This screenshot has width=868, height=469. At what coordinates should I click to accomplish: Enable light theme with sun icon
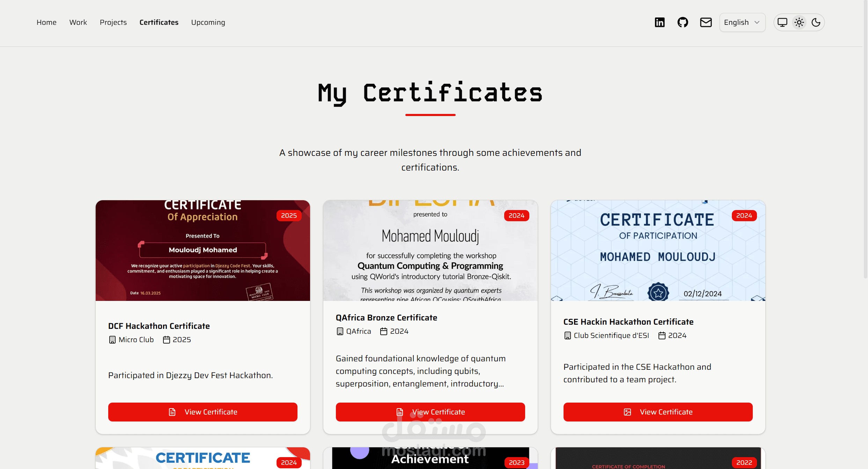tap(799, 22)
